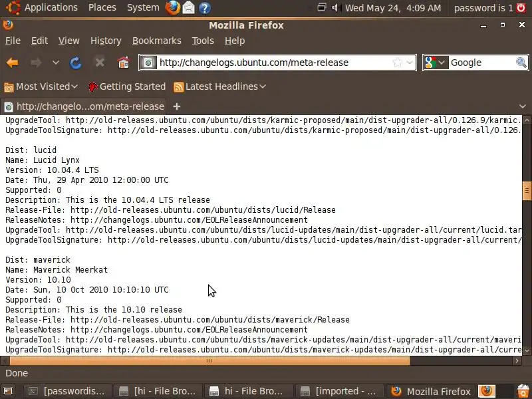Open the View menu
The height and width of the screenshot is (399, 532).
[69, 41]
